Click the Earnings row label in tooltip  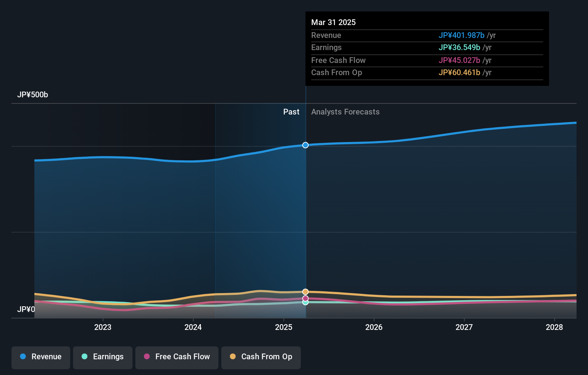326,48
